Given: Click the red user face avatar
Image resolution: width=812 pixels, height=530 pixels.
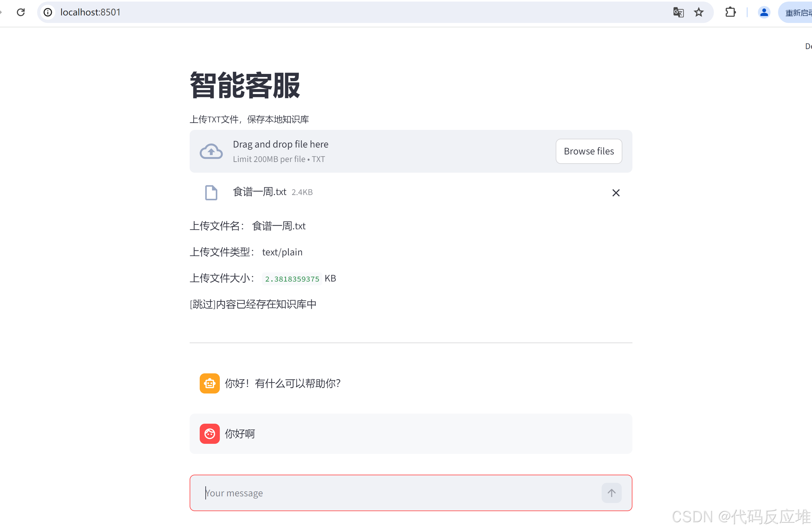Looking at the screenshot, I should pyautogui.click(x=209, y=433).
